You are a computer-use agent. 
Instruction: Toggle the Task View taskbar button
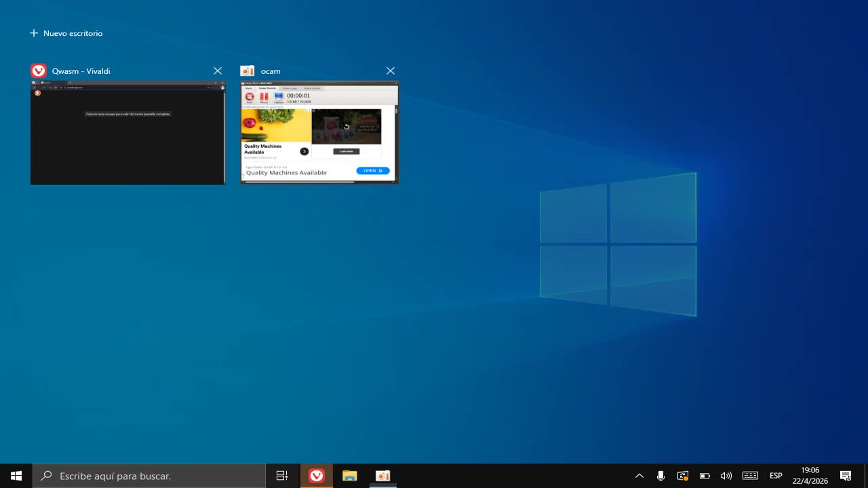[282, 476]
